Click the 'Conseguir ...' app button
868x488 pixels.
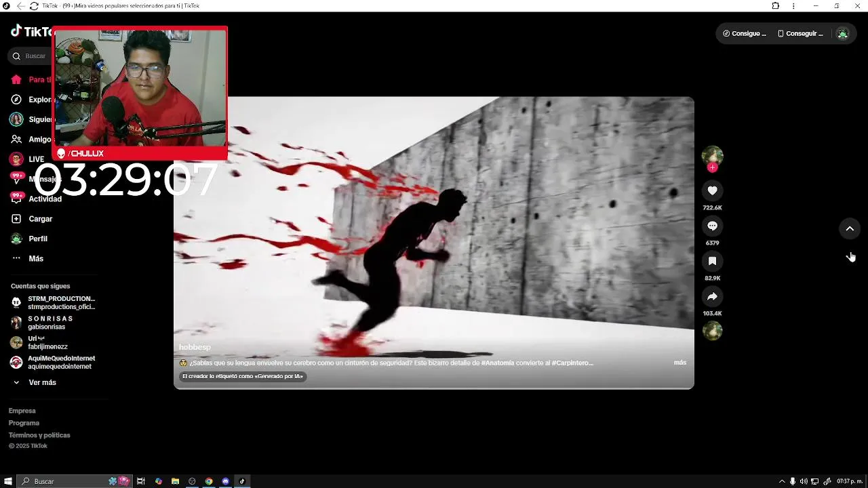click(800, 33)
